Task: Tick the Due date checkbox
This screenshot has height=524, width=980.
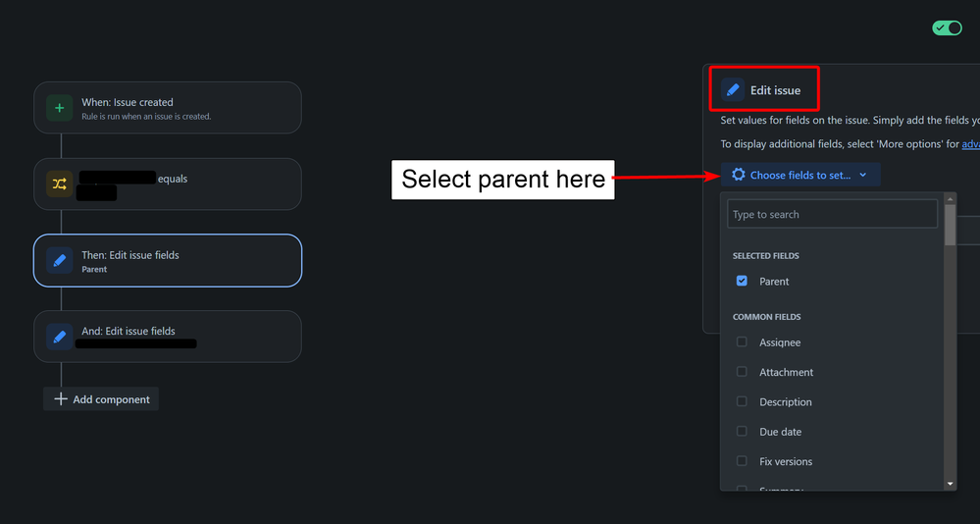Action: (x=742, y=432)
